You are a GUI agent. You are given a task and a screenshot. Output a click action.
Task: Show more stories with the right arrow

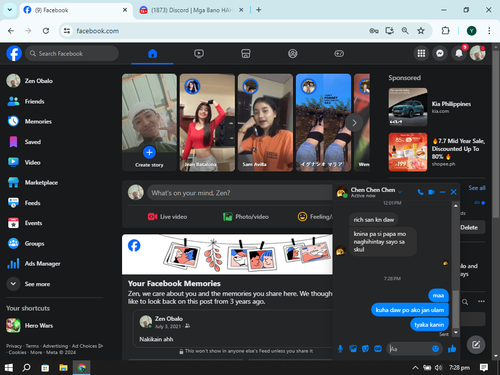pyautogui.click(x=354, y=123)
